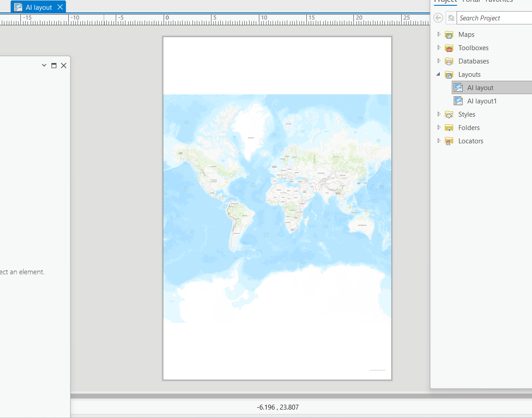
Task: Expand the Locators tree node
Action: [x=438, y=141]
